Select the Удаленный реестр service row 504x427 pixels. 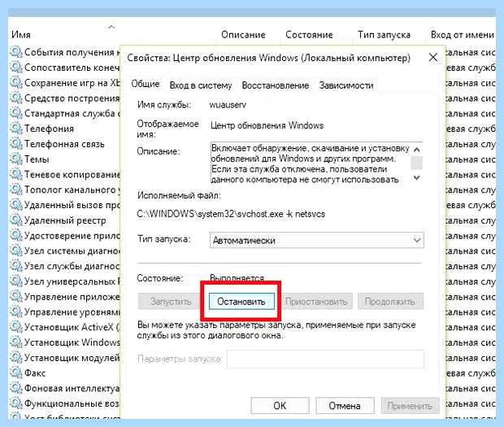pyautogui.click(x=65, y=220)
